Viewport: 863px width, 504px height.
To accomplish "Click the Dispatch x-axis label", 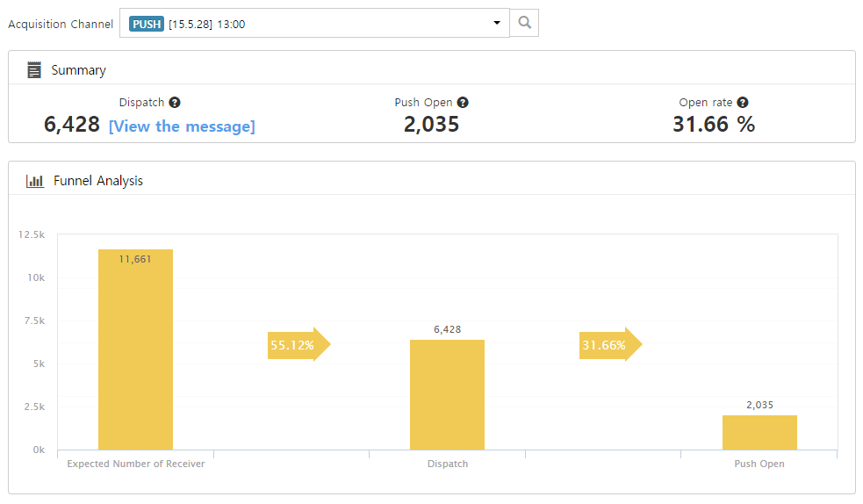I will pos(448,464).
